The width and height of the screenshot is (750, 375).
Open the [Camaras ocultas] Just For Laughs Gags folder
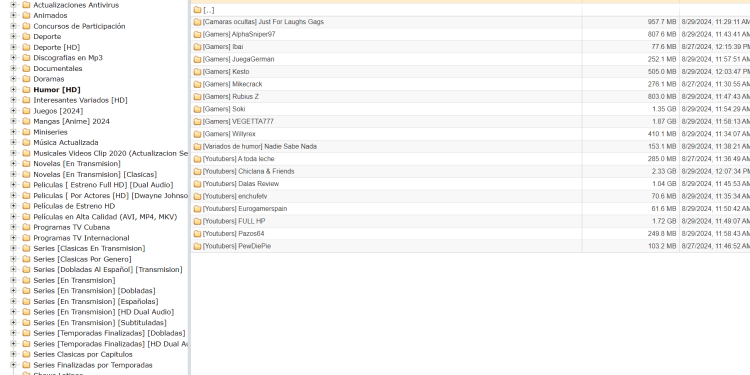263,22
